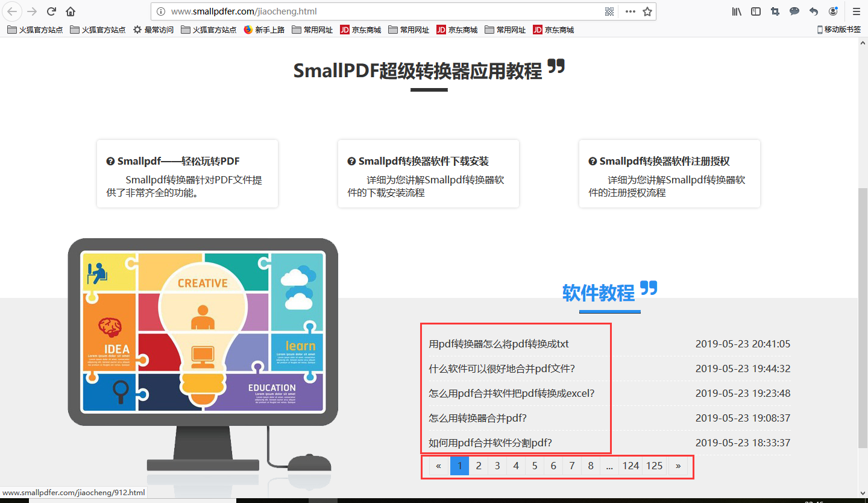Open the 移动版书签 bookmarks folder
The width and height of the screenshot is (868, 503).
839,30
